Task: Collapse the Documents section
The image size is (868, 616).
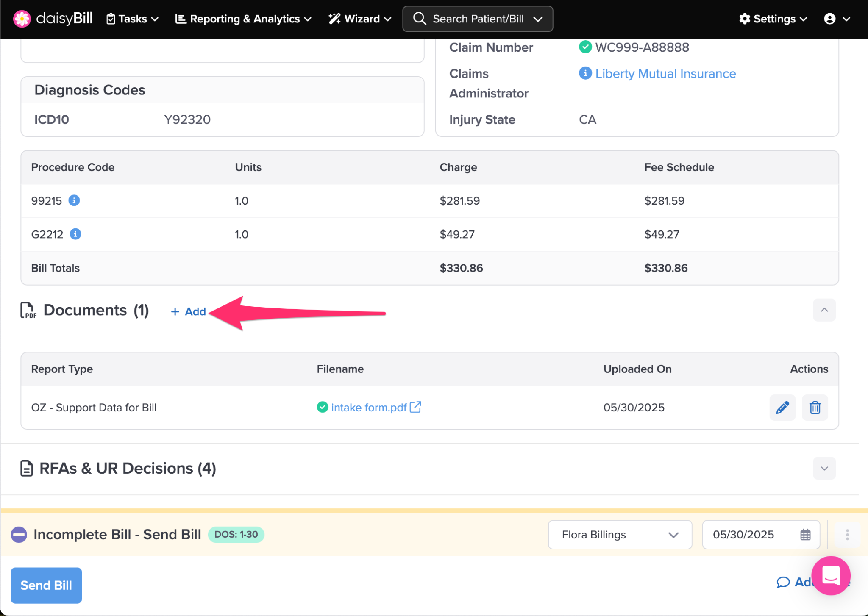Action: click(824, 310)
